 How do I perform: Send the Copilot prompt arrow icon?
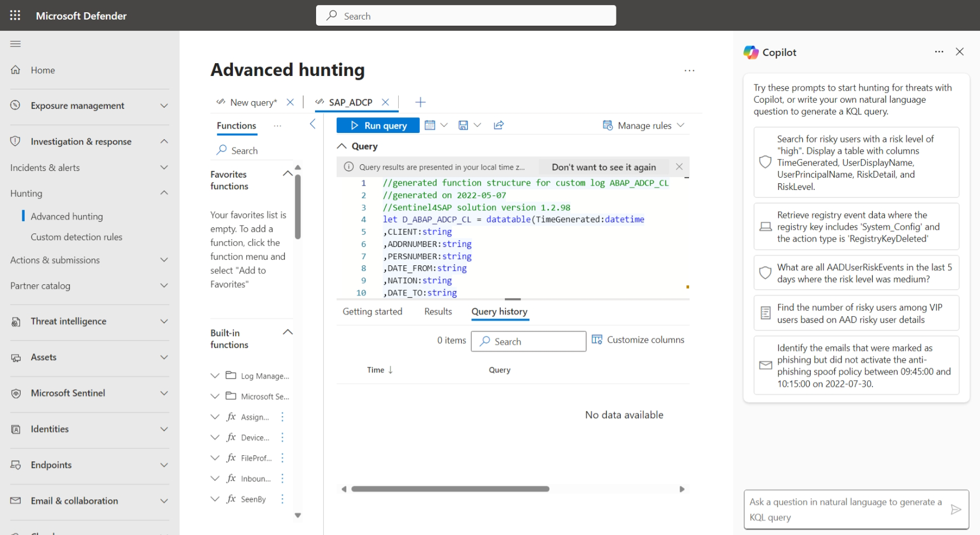tap(955, 509)
